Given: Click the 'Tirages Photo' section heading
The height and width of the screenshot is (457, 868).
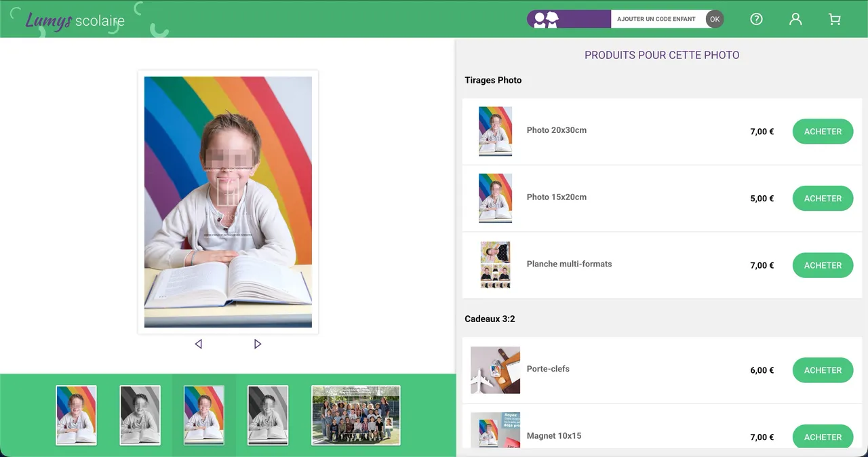Looking at the screenshot, I should [x=493, y=80].
